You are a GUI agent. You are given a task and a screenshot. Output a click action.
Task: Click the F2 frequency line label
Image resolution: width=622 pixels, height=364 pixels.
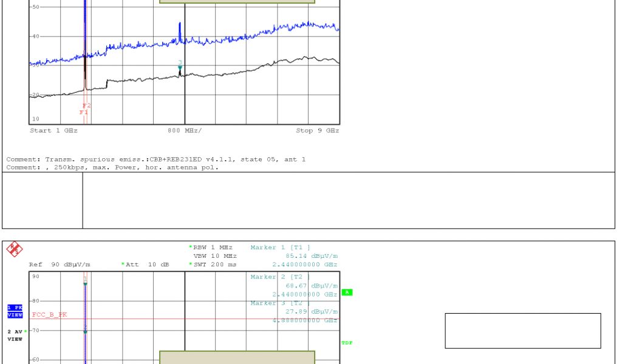tap(86, 106)
